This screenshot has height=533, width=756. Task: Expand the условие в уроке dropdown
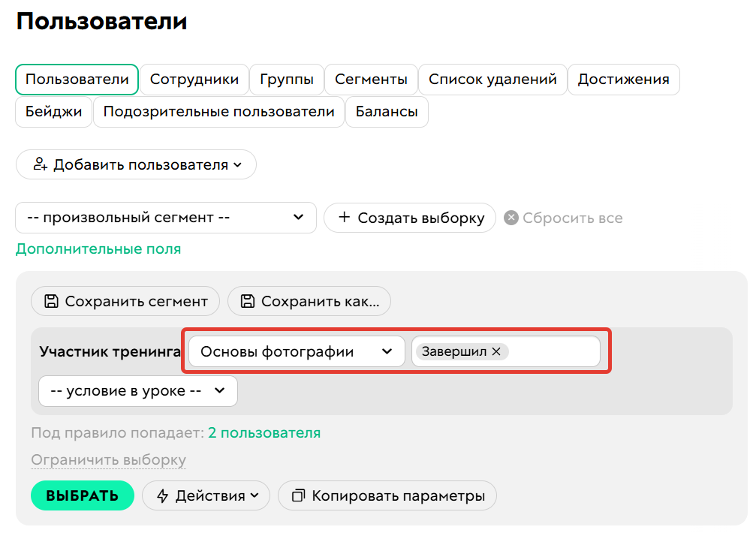pos(137,391)
